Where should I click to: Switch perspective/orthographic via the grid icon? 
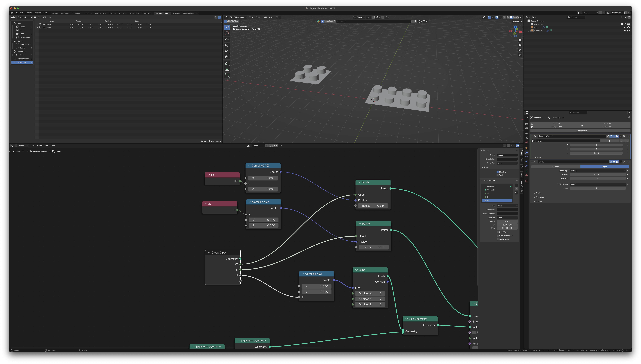pyautogui.click(x=520, y=55)
